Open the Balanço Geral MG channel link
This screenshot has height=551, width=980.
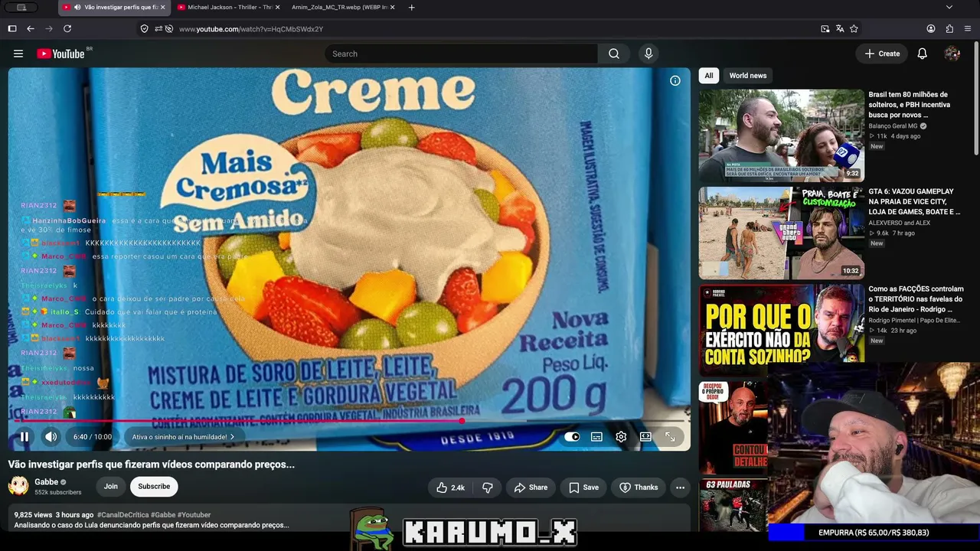pos(893,126)
